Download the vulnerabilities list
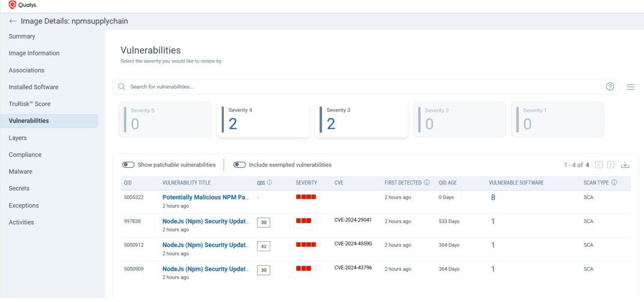The height and width of the screenshot is (302, 644). click(x=625, y=165)
